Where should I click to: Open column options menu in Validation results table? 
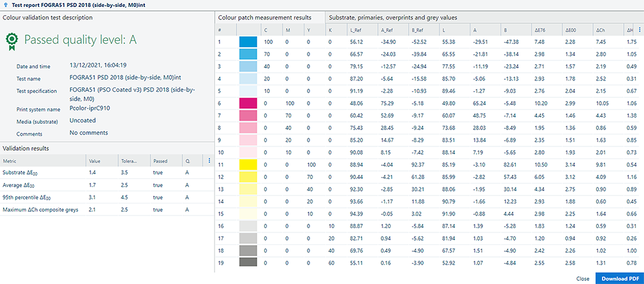point(209,160)
